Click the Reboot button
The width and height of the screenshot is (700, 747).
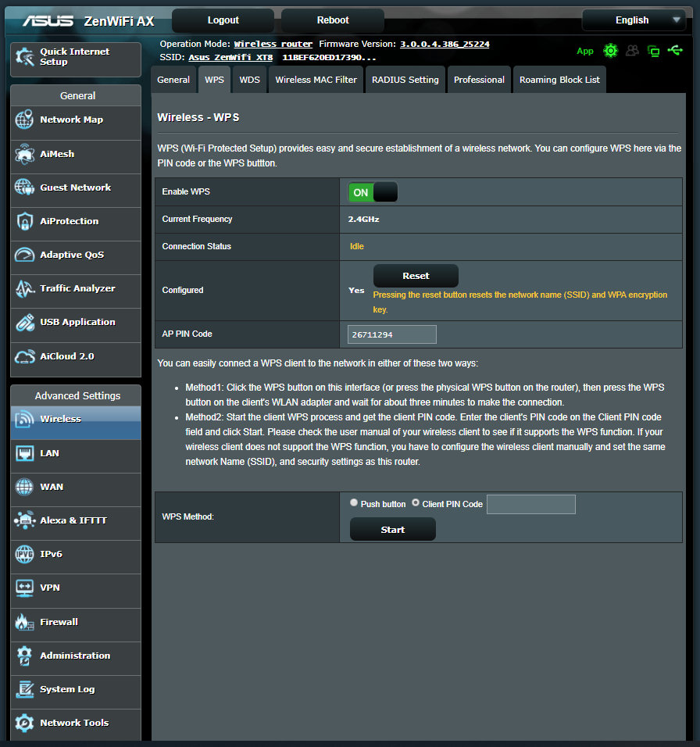click(333, 20)
